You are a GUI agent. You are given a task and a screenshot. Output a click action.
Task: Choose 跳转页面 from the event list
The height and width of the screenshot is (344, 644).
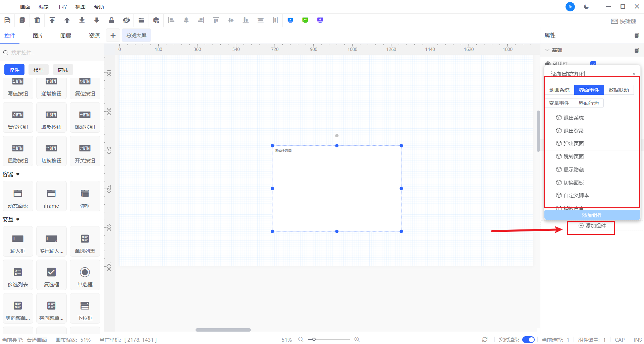[574, 156]
